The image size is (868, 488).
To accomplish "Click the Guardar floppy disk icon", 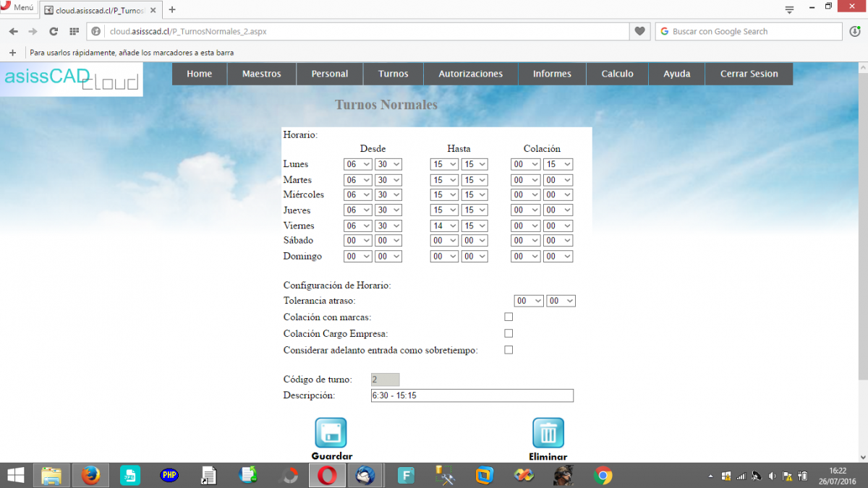I will [x=331, y=433].
